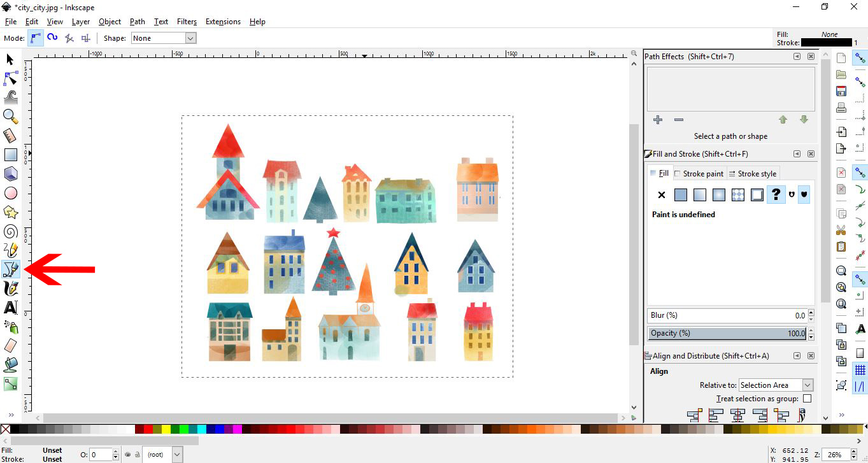This screenshot has height=463, width=868.
Task: Click the Import file icon
Action: (841, 132)
